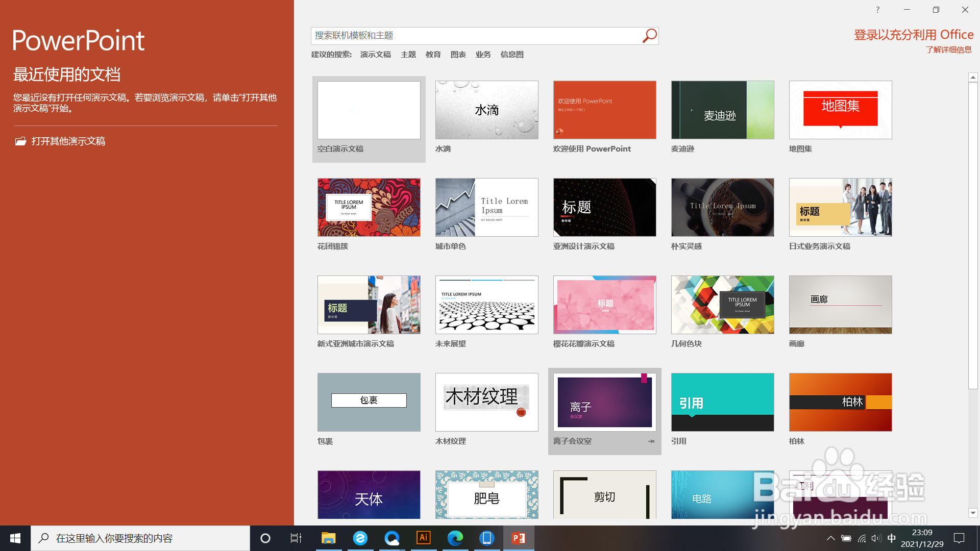This screenshot has height=551, width=980.
Task: Click the template search input field
Action: 476,36
